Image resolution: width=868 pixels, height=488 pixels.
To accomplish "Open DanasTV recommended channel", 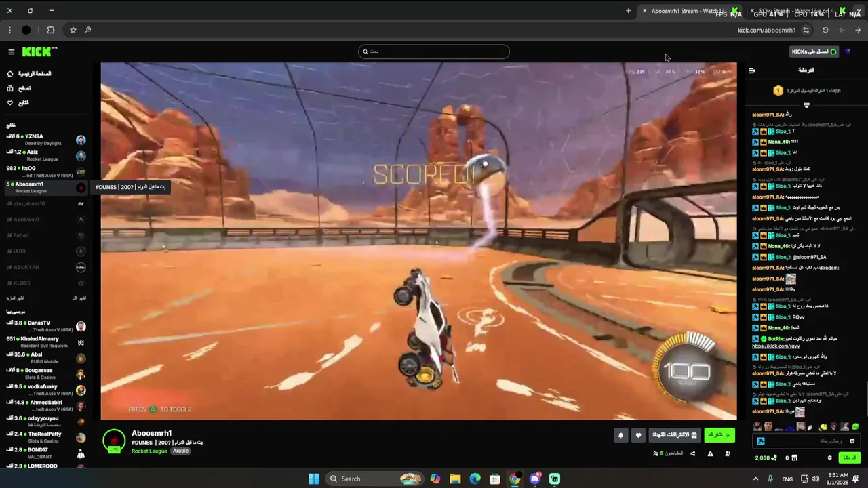I will [x=46, y=326].
